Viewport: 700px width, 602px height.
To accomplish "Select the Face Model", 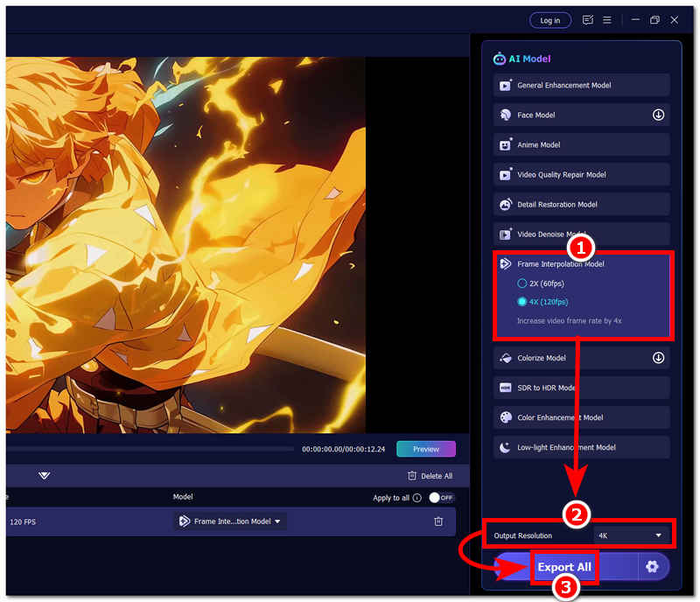I will [x=581, y=115].
